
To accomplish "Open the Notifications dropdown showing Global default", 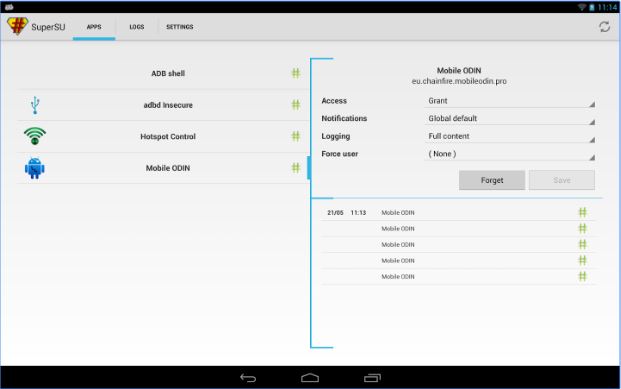I will click(510, 118).
